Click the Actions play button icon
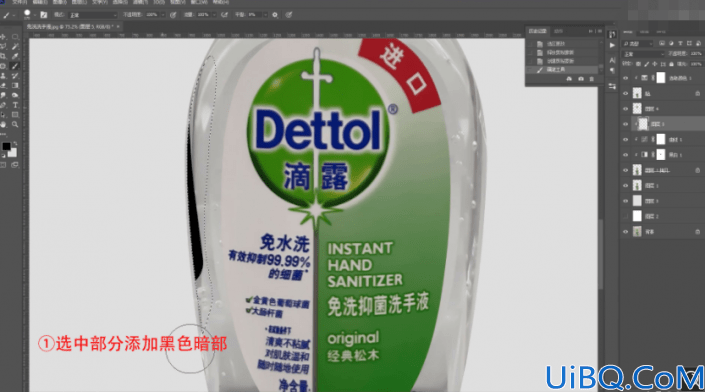705x392 pixels. coord(612,45)
